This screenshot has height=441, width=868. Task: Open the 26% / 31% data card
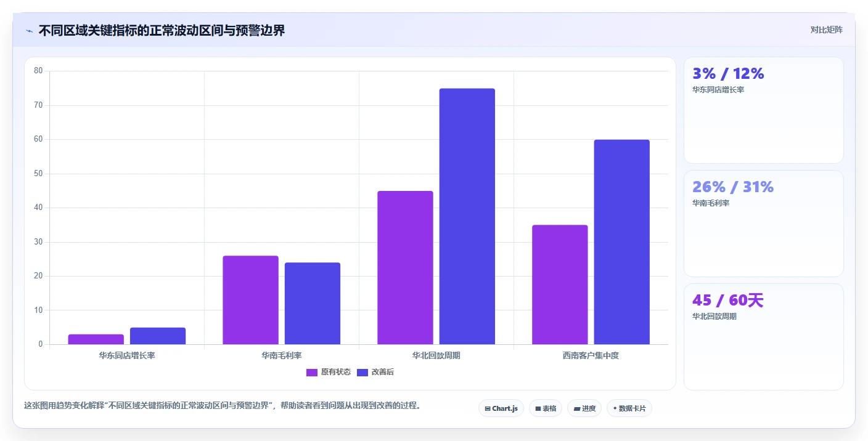pos(764,224)
